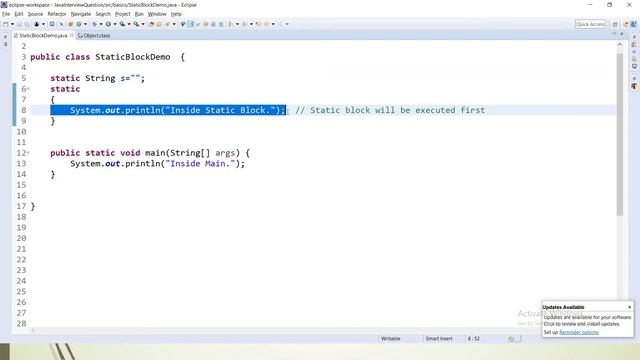
Task: Open the Search menu
Action: pyautogui.click(x=103, y=14)
